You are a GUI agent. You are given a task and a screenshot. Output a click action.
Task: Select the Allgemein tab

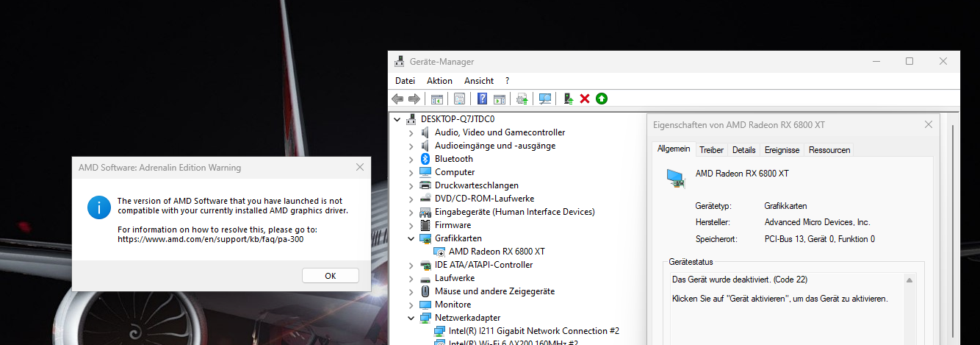tap(674, 149)
